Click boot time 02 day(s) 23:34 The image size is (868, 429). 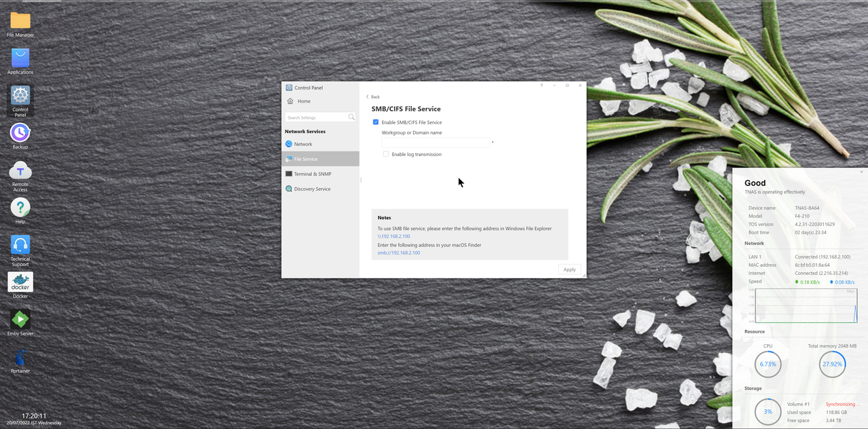pyautogui.click(x=810, y=232)
